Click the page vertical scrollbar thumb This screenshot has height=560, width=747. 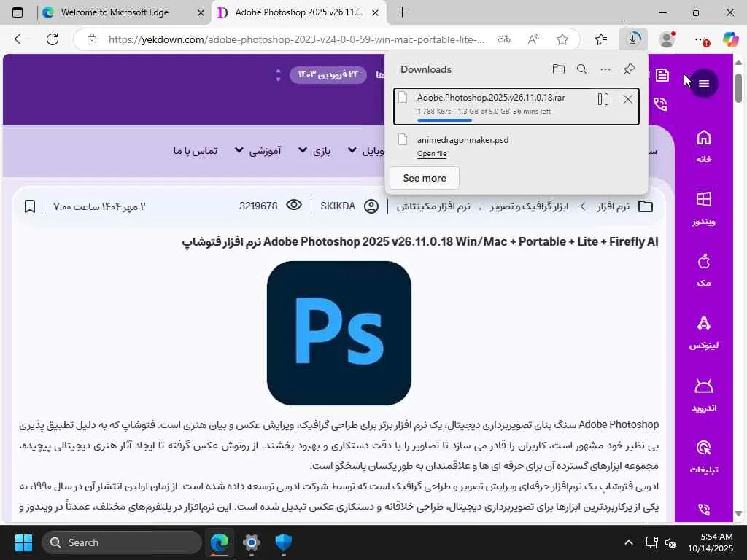[x=738, y=87]
